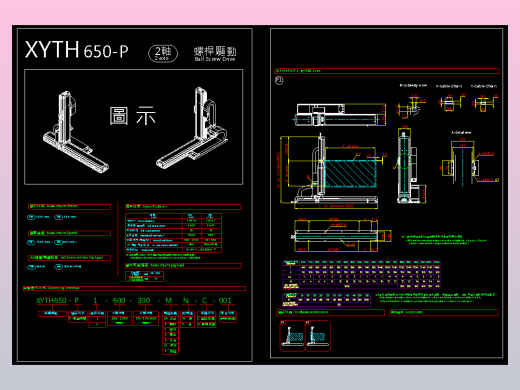Click the 300 value in ordering code
This screenshot has height=390, width=520.
coord(144,300)
